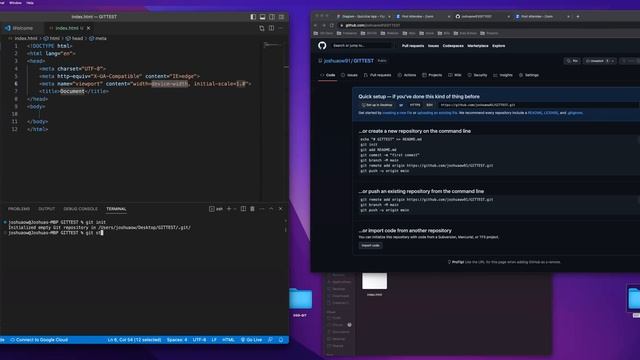The width and height of the screenshot is (640, 360).
Task: Click the GitHub logo home icon
Action: [x=322, y=46]
